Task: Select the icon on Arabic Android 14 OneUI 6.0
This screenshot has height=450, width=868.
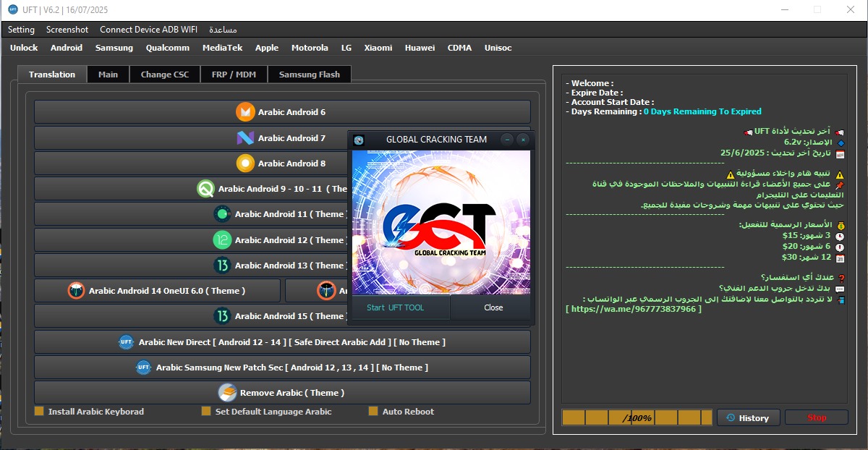Action: point(76,291)
